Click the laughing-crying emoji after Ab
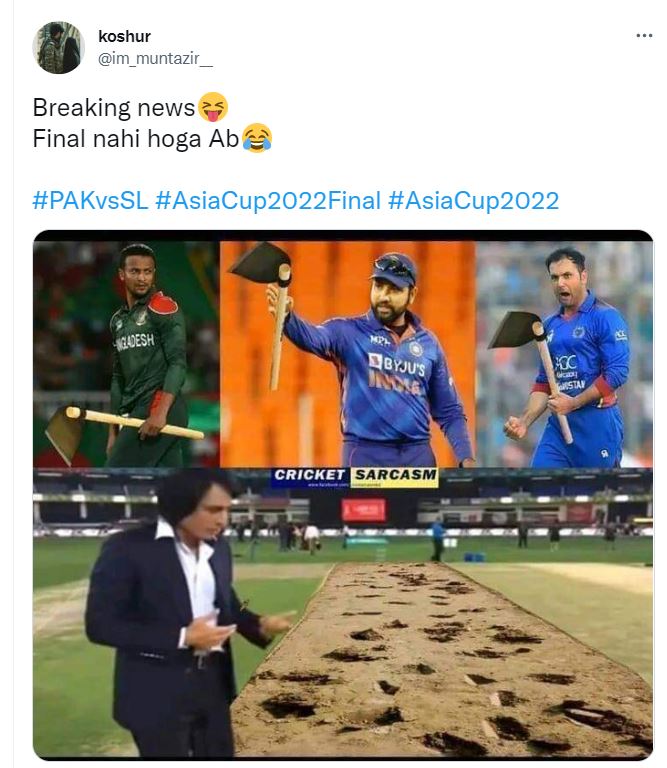The width and height of the screenshot is (667, 768). pos(257,136)
